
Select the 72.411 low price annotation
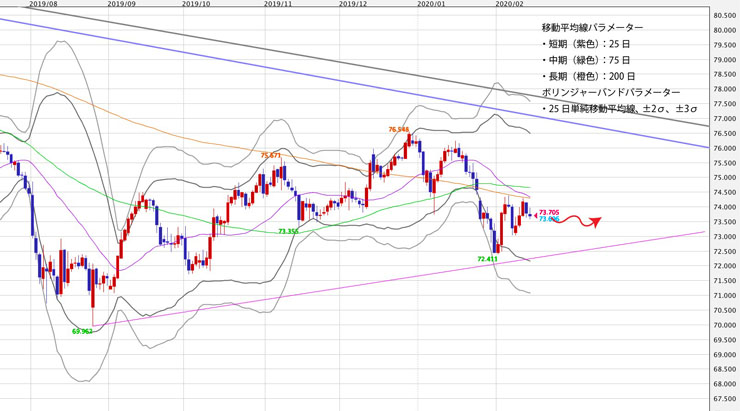(488, 259)
